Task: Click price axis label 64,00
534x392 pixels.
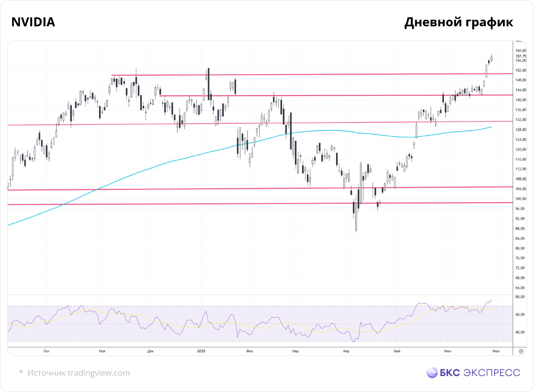Action: pyautogui.click(x=521, y=288)
